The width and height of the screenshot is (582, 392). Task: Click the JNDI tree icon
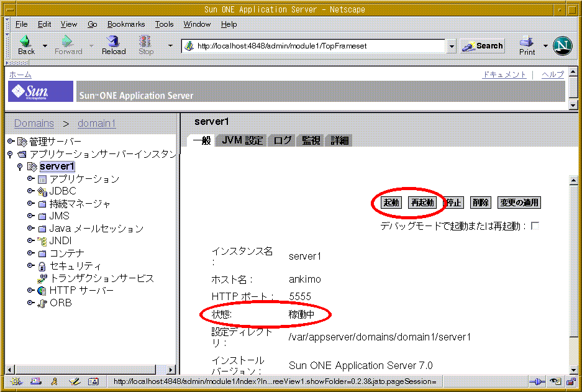click(x=42, y=241)
